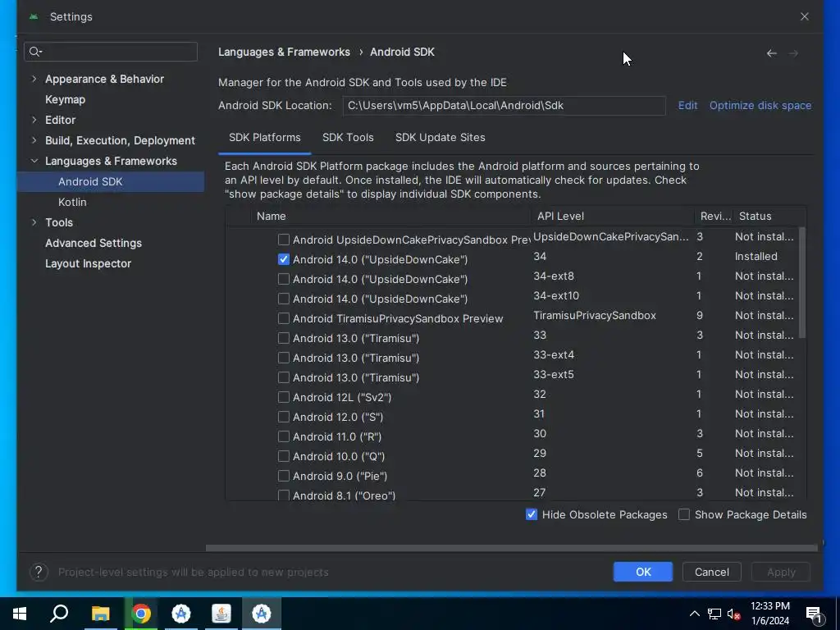Switch to SDK Tools tab
The image size is (840, 630).
tap(348, 137)
